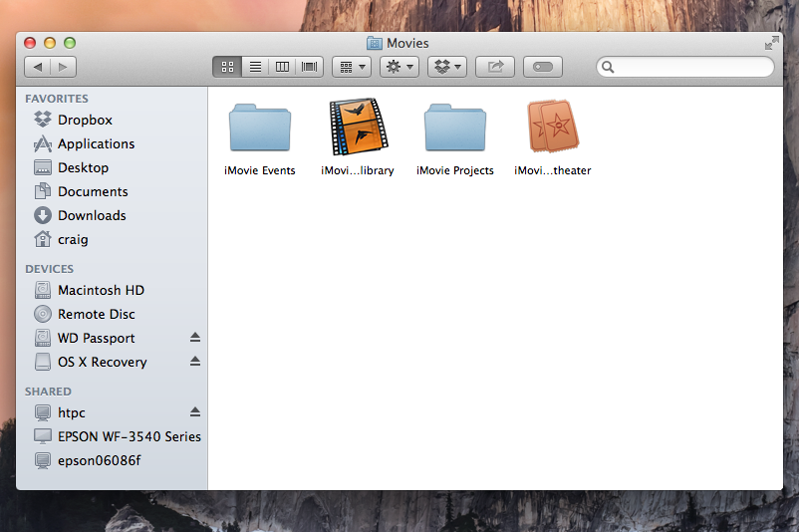This screenshot has width=799, height=532.
Task: Select the iMovie library file icon
Action: click(359, 127)
